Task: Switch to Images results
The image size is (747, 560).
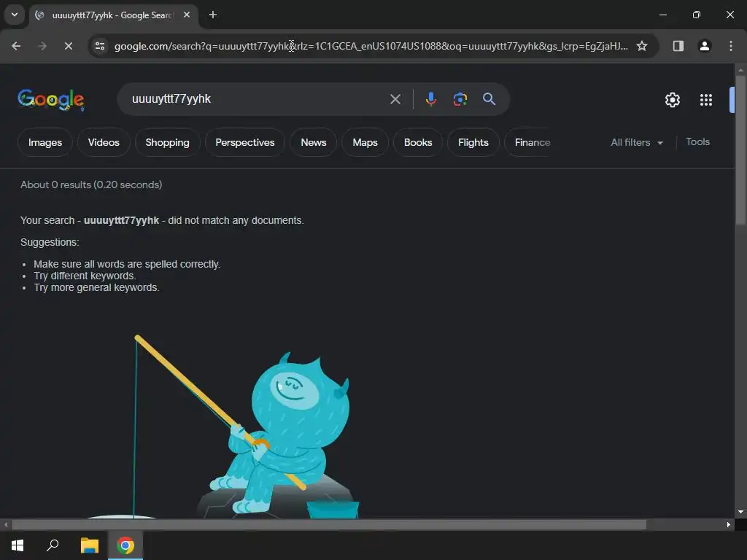Action: coord(45,142)
